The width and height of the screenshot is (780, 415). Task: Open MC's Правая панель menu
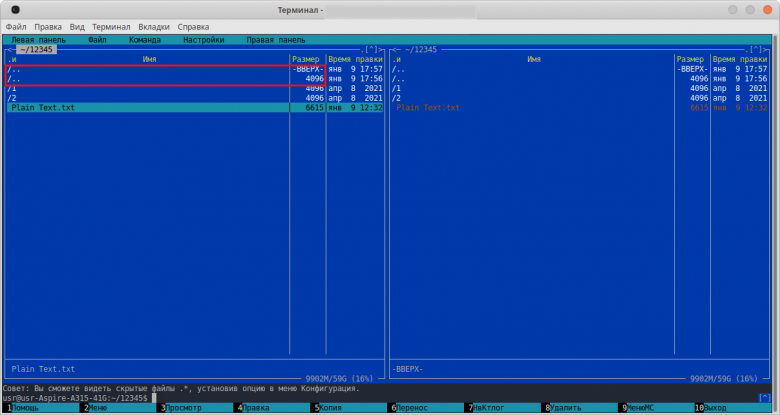coord(275,40)
